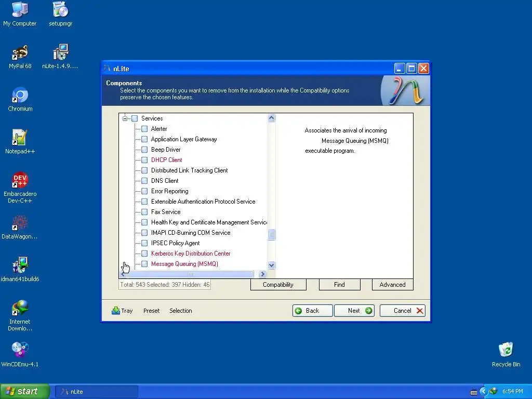Click scroll up arrow of component list
The height and width of the screenshot is (399, 532).
271,118
